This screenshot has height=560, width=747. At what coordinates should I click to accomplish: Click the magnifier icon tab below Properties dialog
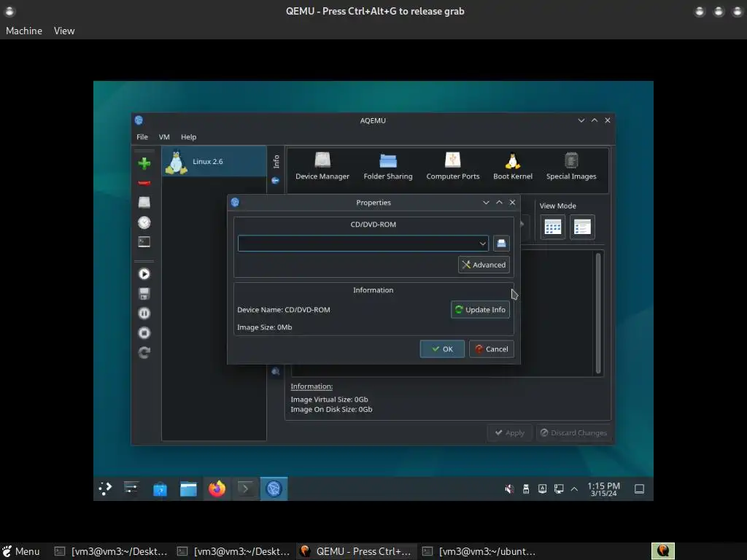pos(275,371)
